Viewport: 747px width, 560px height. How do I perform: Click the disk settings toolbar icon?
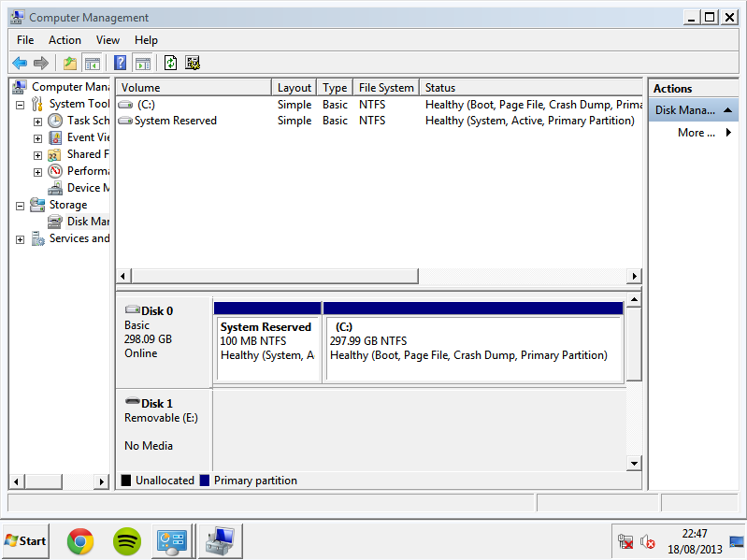[193, 63]
